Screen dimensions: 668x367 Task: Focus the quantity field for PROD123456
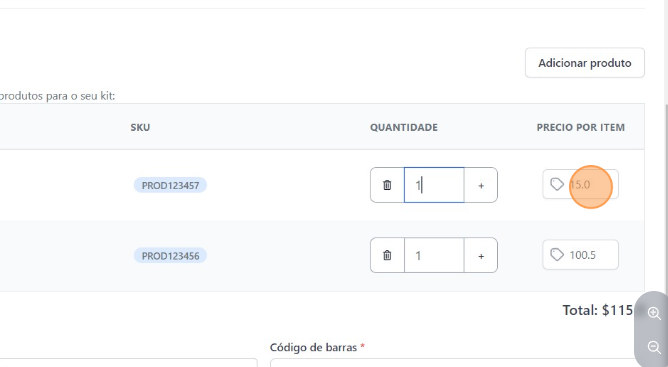[x=434, y=255]
